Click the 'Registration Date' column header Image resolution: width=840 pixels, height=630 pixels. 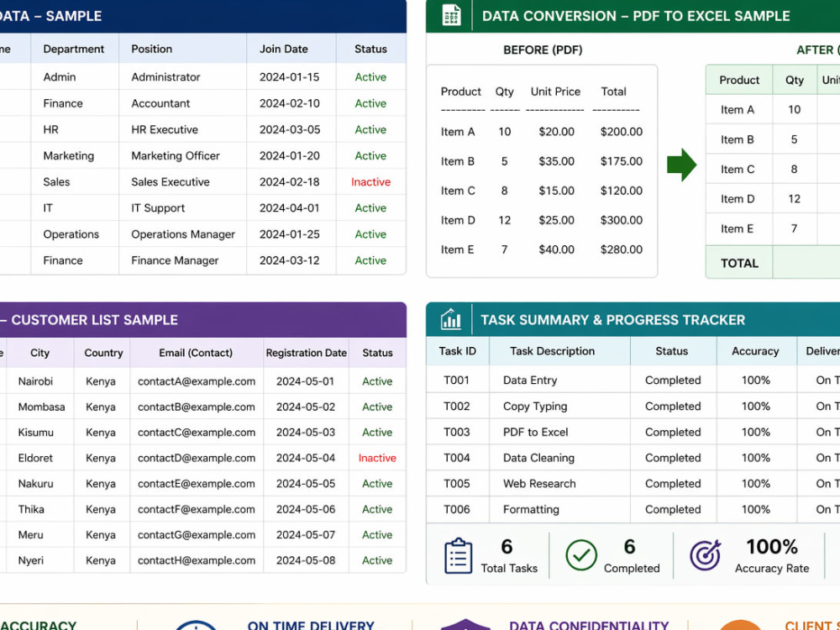point(307,353)
